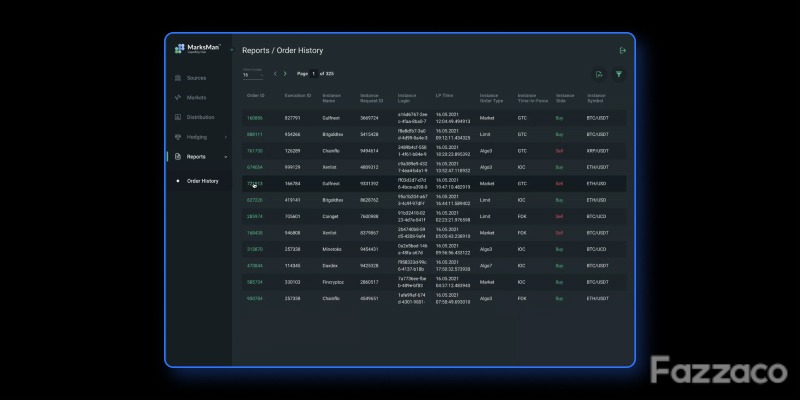Collapse the Reports submenu chevron

(226, 157)
